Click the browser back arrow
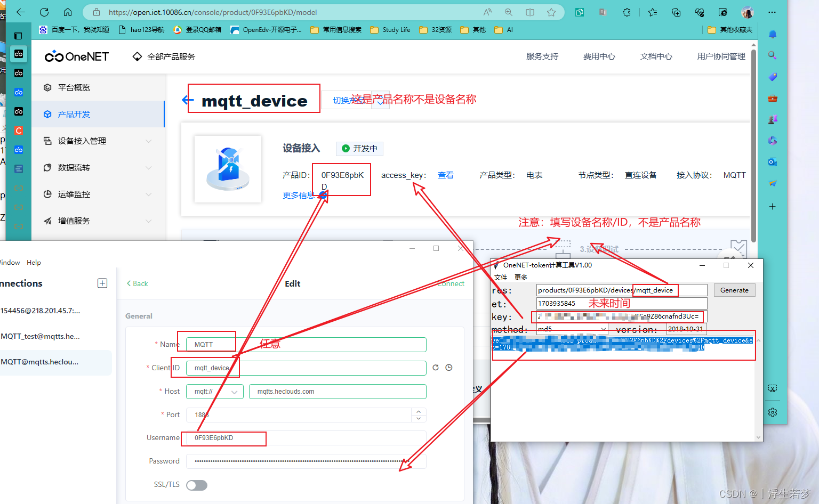 click(x=21, y=12)
